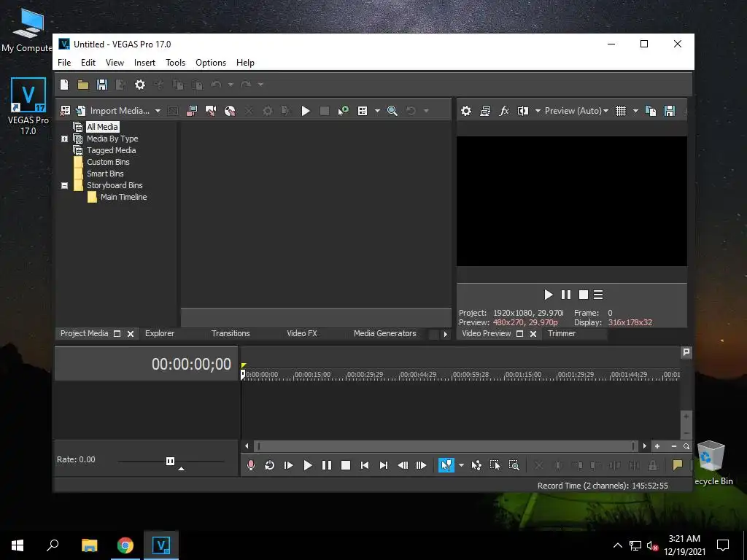This screenshot has width=747, height=560.
Task: Click Extract Audio from CD icon
Action: [230, 111]
